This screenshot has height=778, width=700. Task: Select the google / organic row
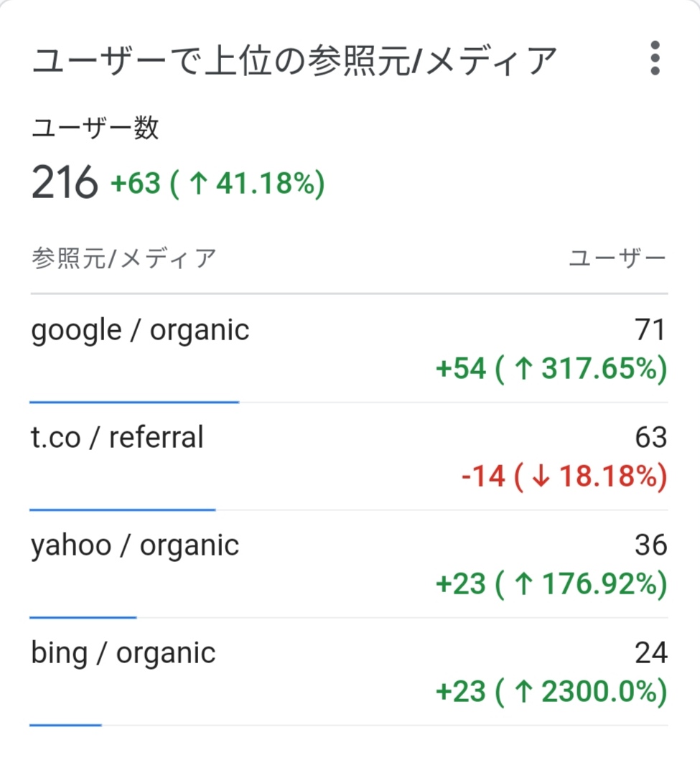pos(349,349)
